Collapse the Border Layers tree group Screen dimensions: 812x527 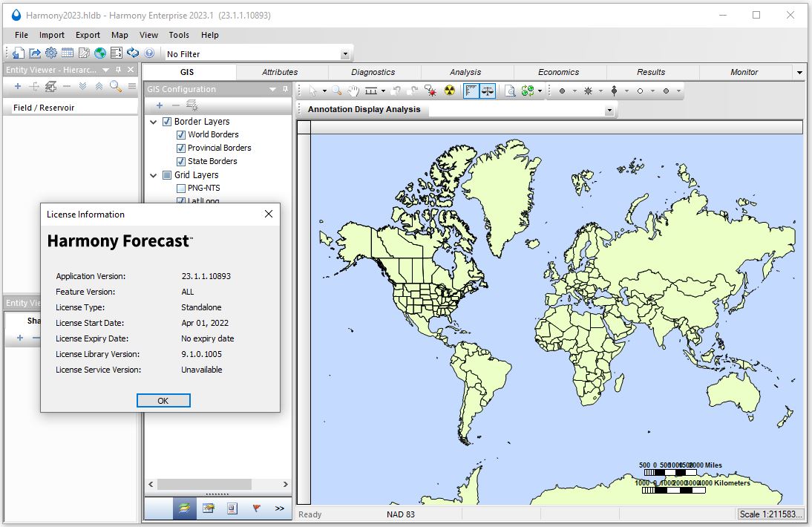pyautogui.click(x=154, y=122)
